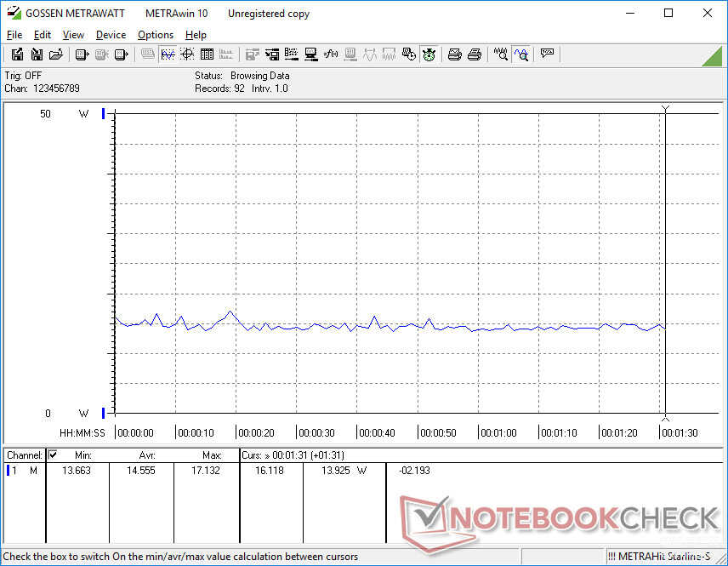Open the File menu

pos(14,35)
